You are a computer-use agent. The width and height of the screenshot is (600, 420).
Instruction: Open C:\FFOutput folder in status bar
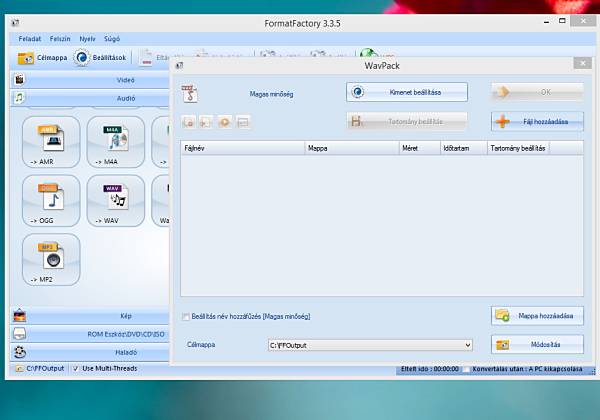pyautogui.click(x=40, y=369)
